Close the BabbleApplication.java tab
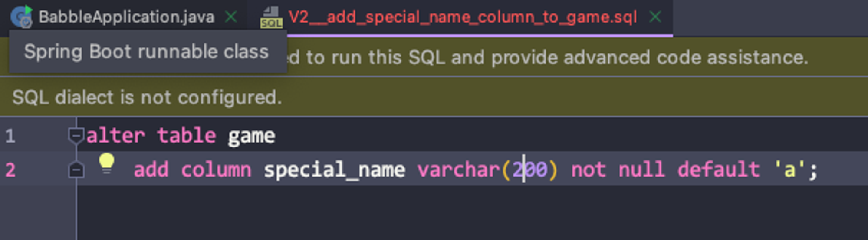868x240 pixels. tap(231, 17)
